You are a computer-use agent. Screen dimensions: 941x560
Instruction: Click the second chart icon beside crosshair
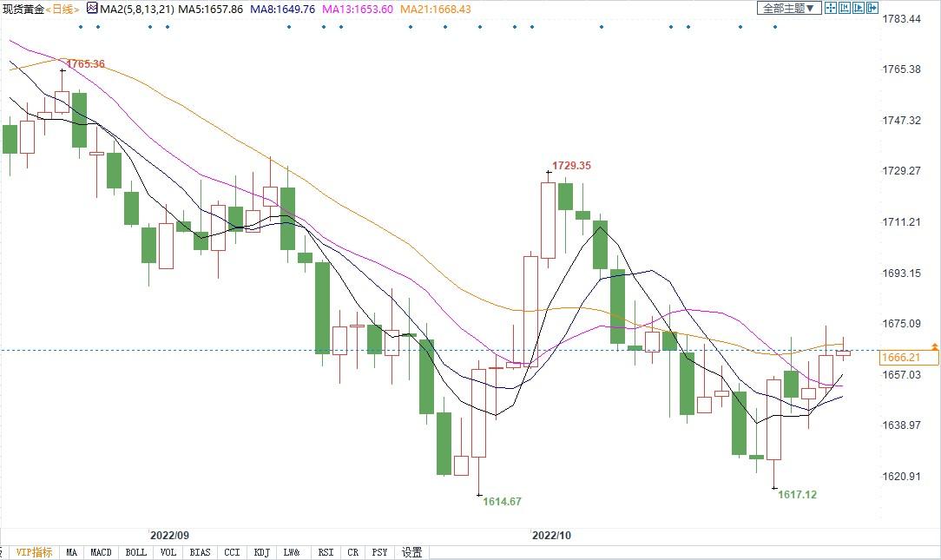point(845,8)
